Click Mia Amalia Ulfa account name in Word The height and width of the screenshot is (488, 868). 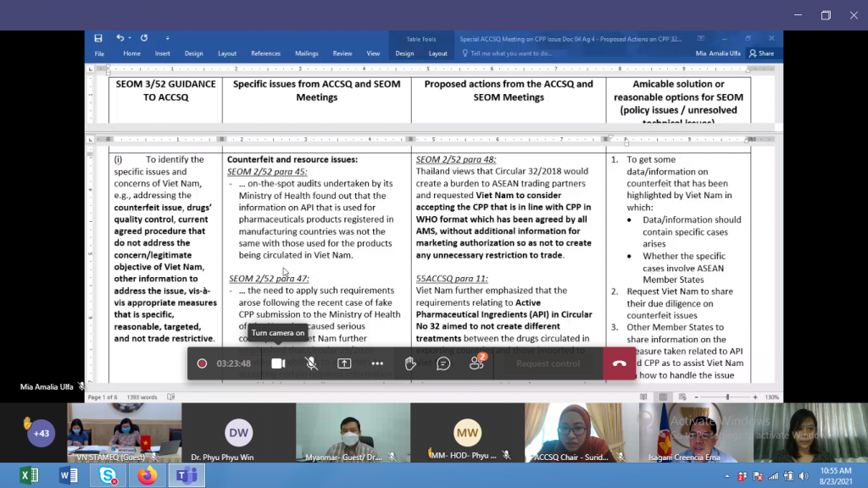pyautogui.click(x=718, y=53)
